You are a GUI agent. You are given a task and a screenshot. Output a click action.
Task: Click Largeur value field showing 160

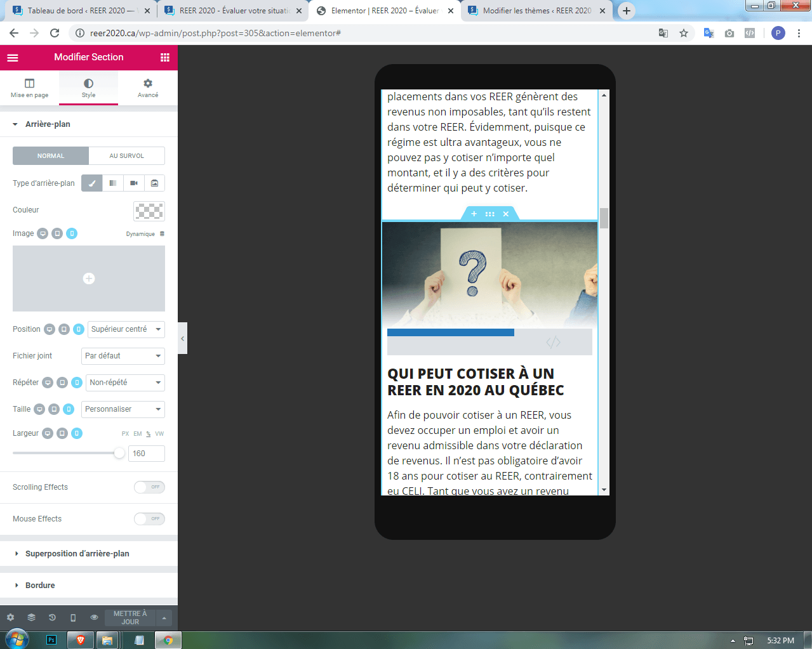point(147,454)
